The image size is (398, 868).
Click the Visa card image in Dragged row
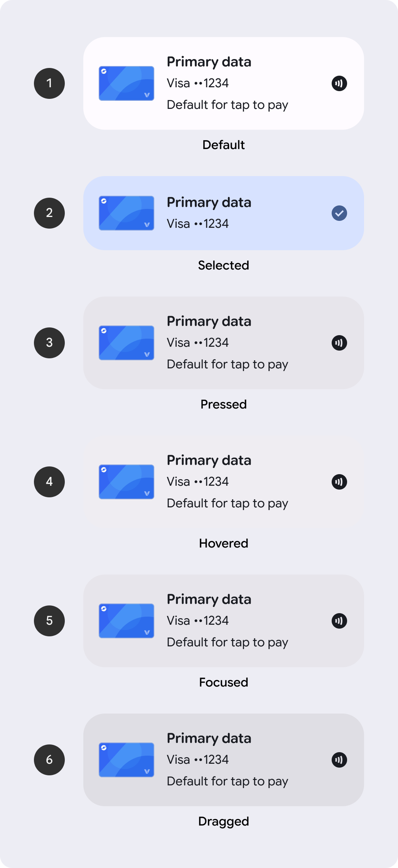[126, 760]
